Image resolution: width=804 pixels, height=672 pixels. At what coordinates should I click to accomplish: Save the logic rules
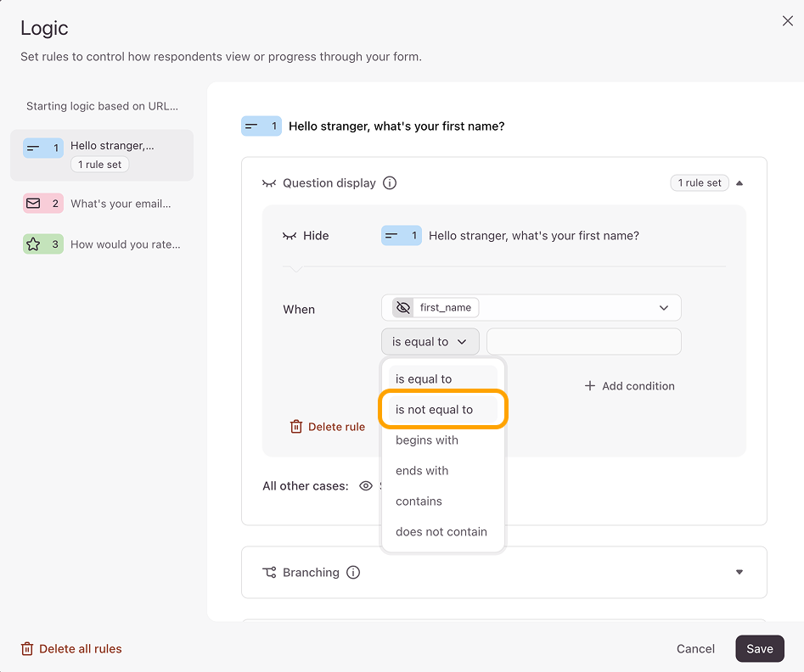pos(759,649)
